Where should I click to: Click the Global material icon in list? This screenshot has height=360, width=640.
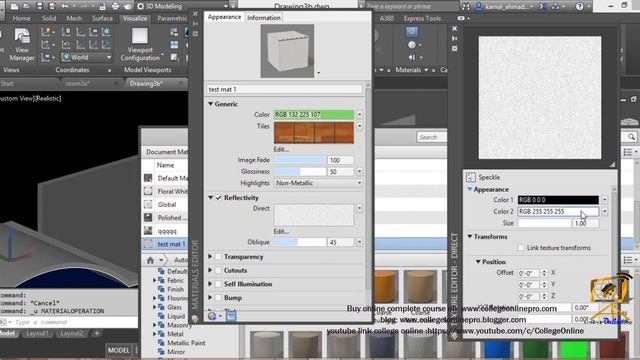coord(148,204)
